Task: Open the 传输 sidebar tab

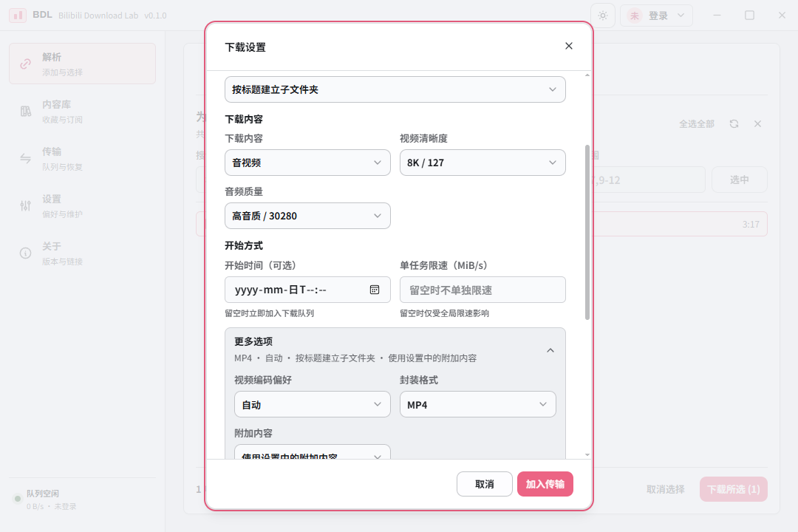Action: tap(83, 158)
